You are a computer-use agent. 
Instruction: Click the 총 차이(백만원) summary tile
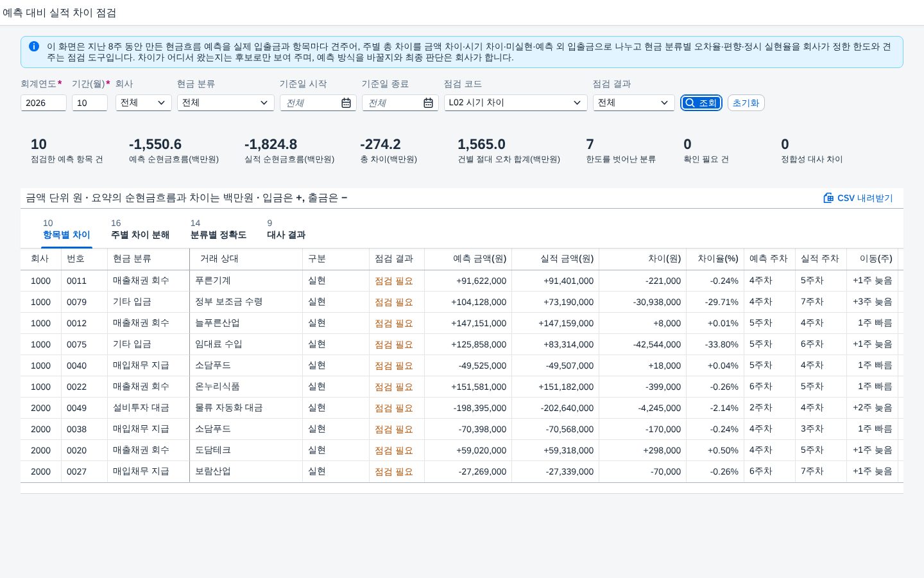pos(388,150)
